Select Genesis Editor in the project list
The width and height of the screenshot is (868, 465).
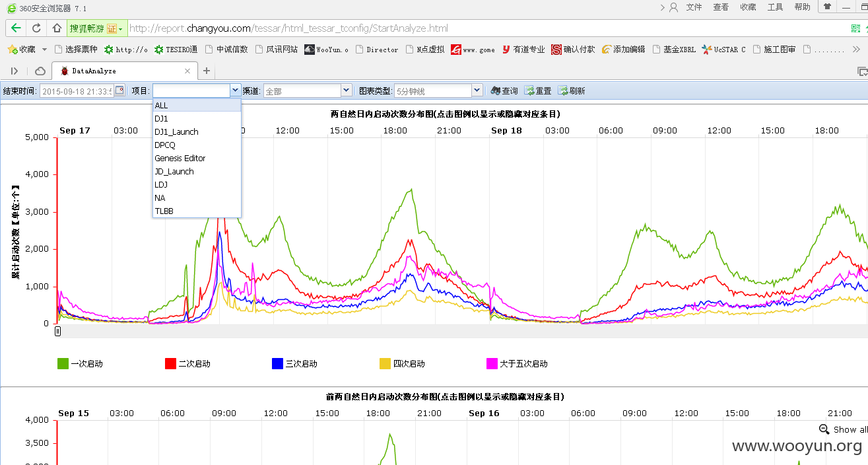coord(197,158)
